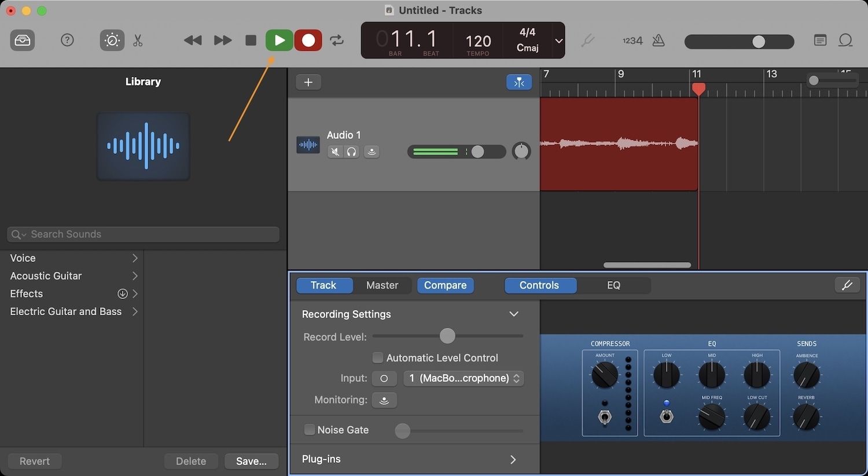Viewport: 868px width, 476px height.
Task: Mute the Audio 1 track
Action: (335, 152)
